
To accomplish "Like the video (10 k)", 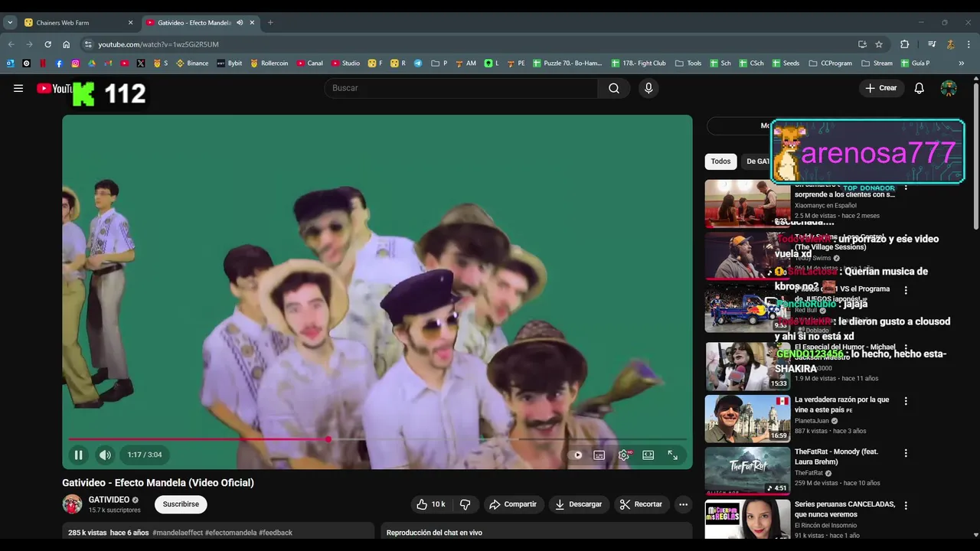I will pos(431,504).
